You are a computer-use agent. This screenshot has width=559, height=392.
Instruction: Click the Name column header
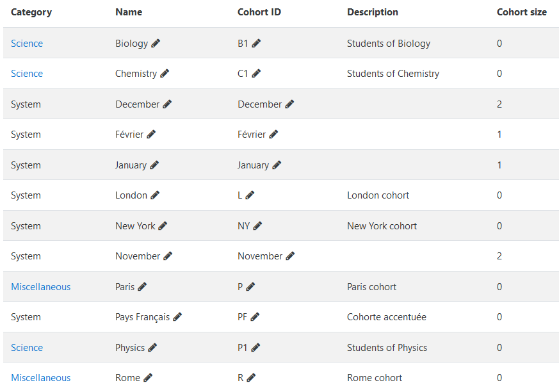pos(129,12)
